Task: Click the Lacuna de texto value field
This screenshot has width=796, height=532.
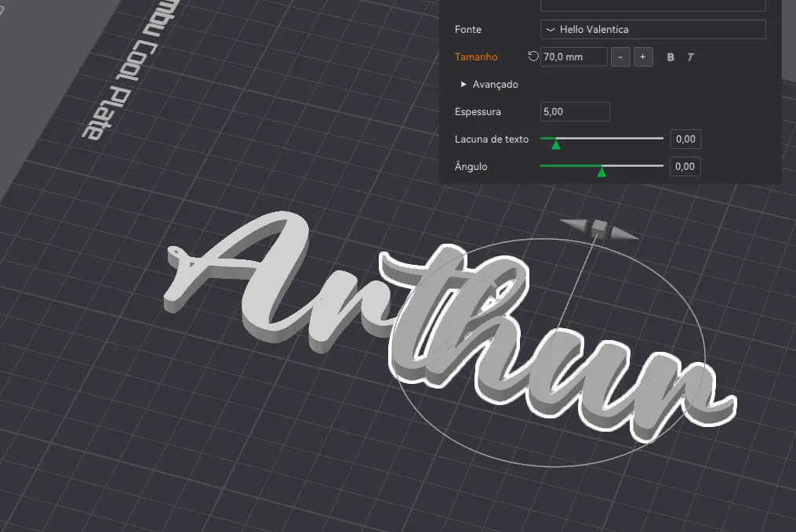Action: 685,139
